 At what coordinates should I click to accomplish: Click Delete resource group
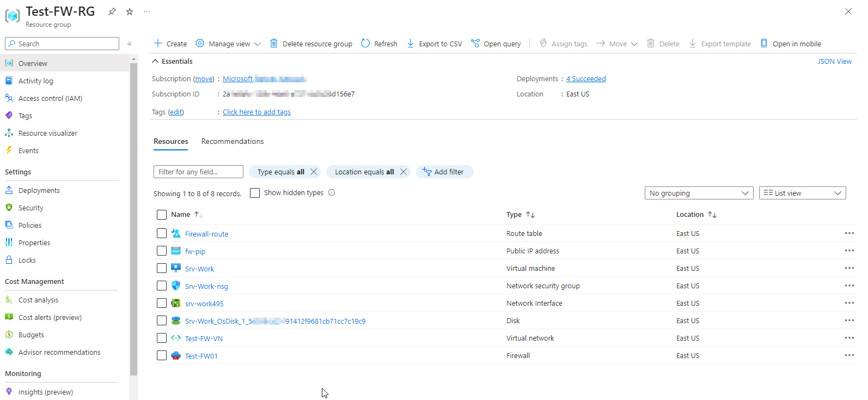311,44
